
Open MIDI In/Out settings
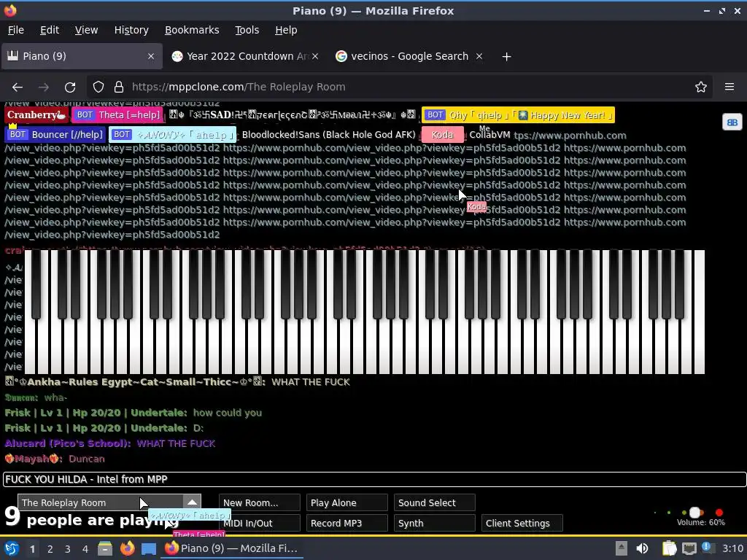pyautogui.click(x=260, y=524)
